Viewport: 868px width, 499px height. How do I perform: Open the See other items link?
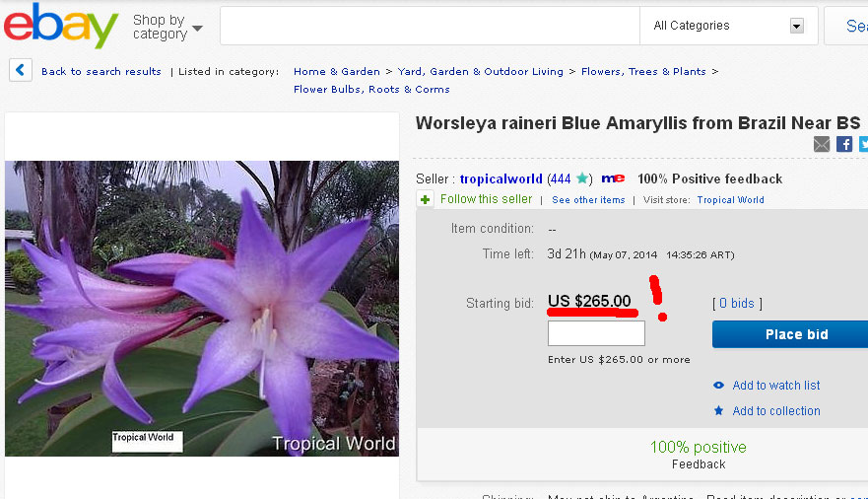(x=588, y=200)
